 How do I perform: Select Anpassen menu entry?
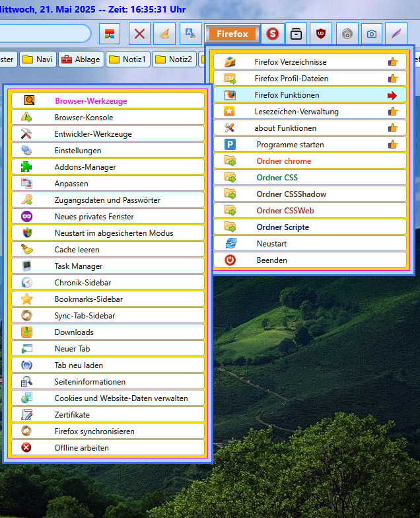[x=108, y=184]
